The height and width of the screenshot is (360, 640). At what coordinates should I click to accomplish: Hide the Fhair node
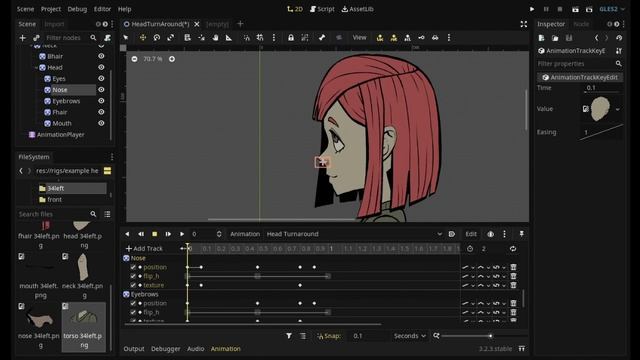click(101, 112)
